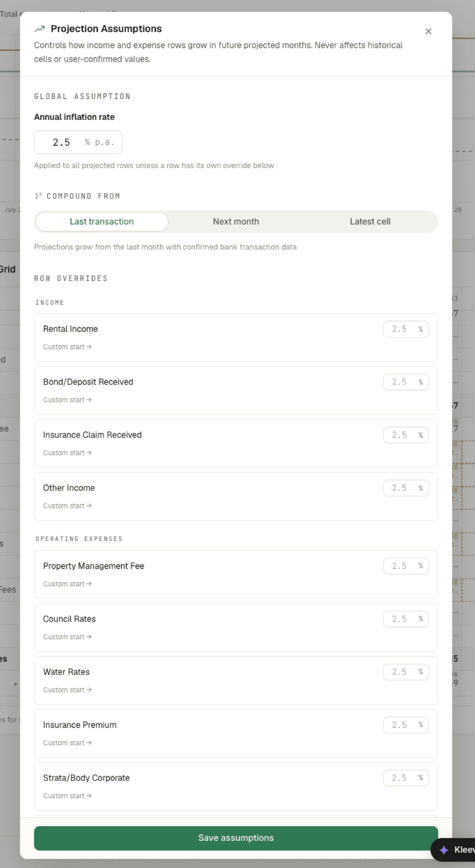
Task: Open Custom start for Council Rates
Action: pos(67,637)
